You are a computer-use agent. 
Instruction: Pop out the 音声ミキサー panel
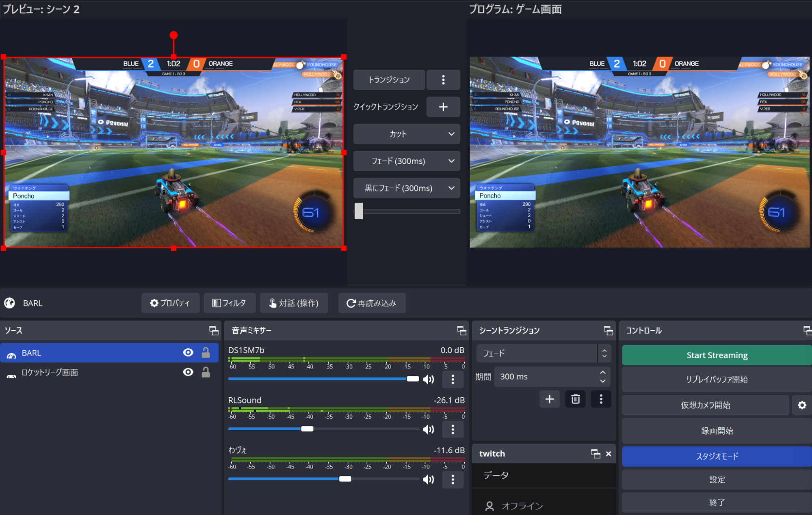(461, 330)
